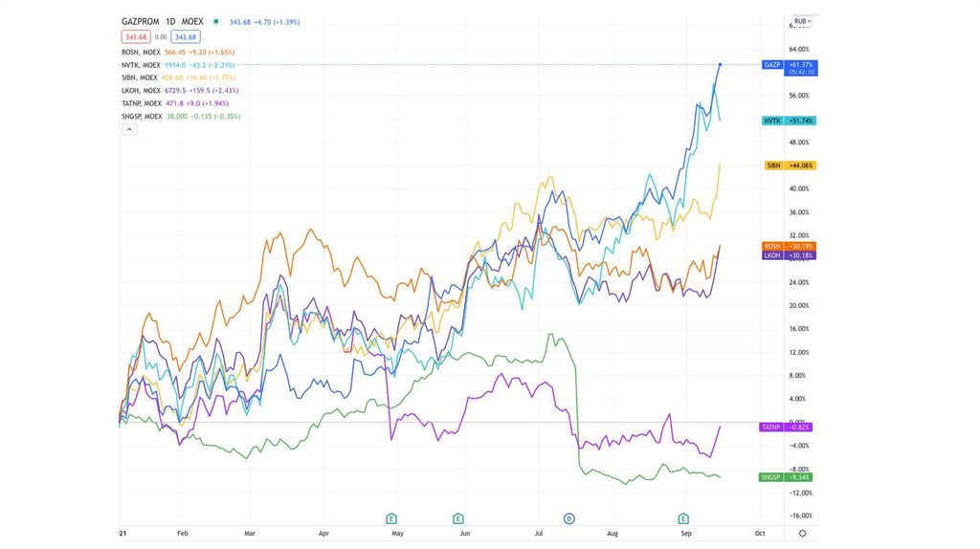Viewport: 980px width, 549px height.
Task: Click the TATNP purple price scale label
Action: coord(771,427)
